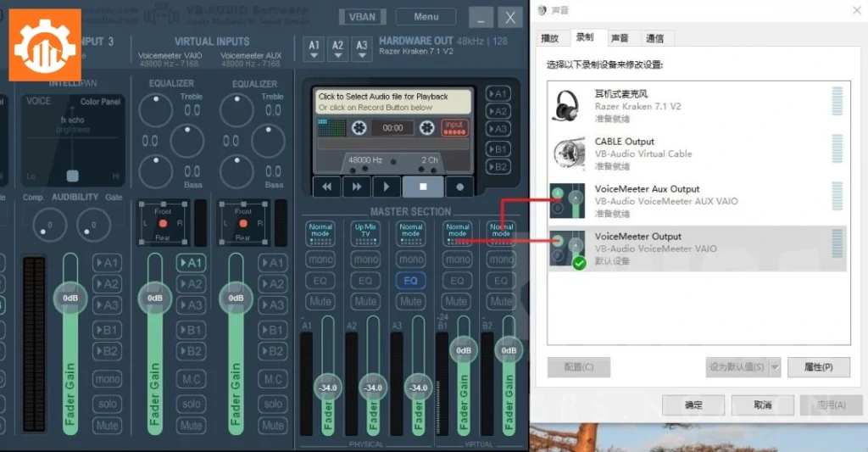Open the A2 hardware output device dropdown
868x452 pixels.
pos(337,49)
